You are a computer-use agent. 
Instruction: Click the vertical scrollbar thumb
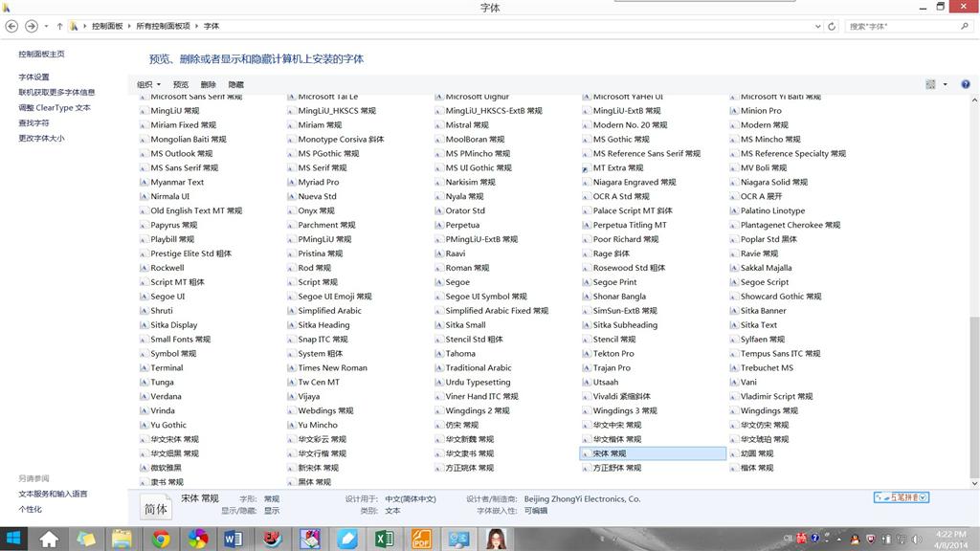973,397
